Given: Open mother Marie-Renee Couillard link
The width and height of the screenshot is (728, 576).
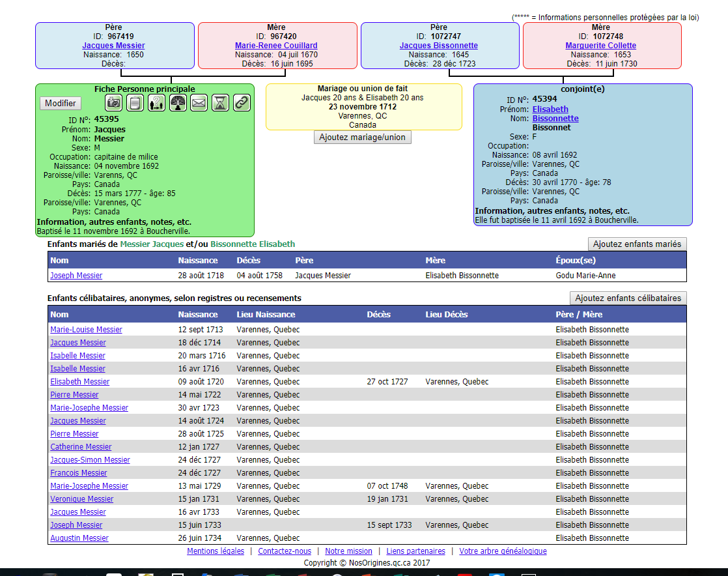Looking at the screenshot, I should [276, 46].
